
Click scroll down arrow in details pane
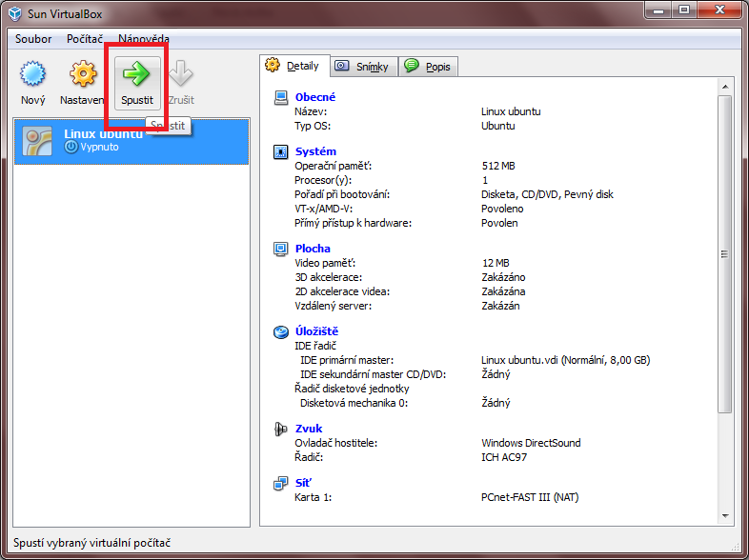(725, 515)
